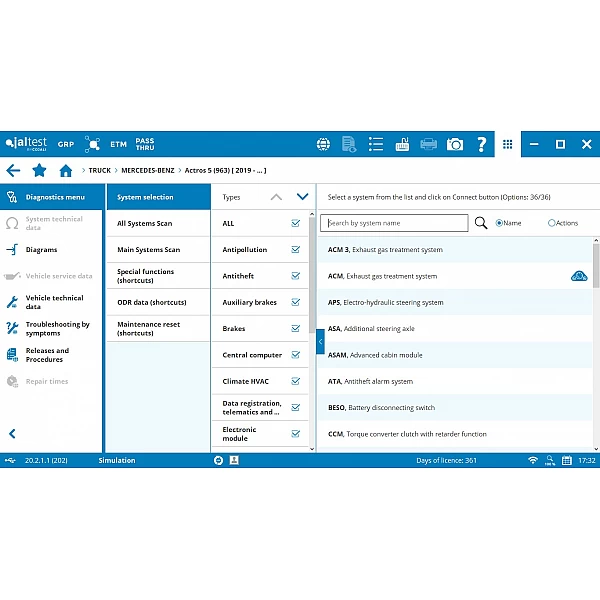600x600 pixels.
Task: Open Troubleshooting by symptoms
Action: coord(52,328)
